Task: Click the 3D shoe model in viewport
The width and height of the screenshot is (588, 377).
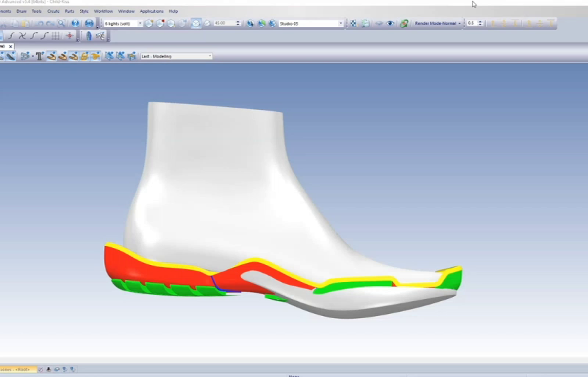Action: point(283,210)
